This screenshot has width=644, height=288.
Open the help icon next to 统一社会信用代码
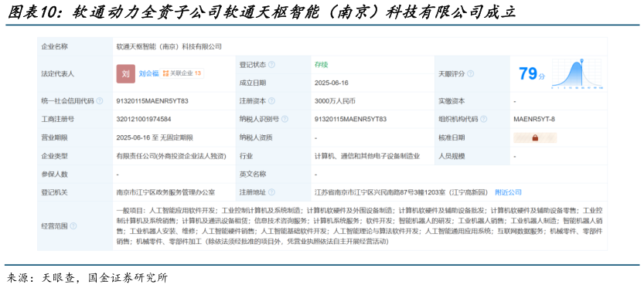click(100, 101)
